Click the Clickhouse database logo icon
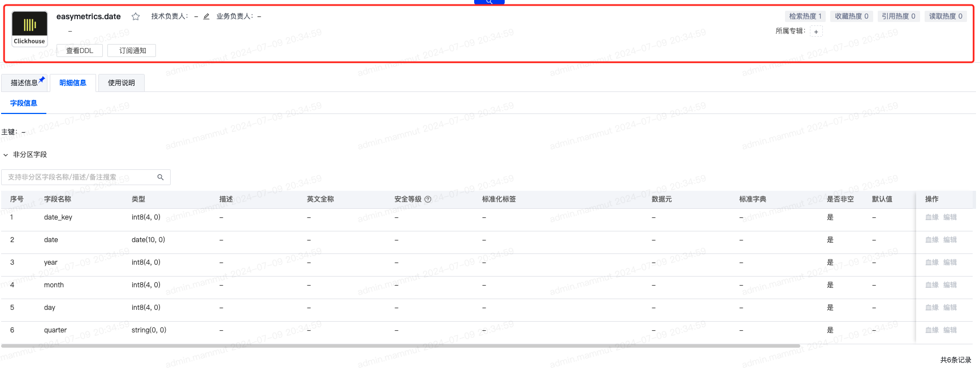 click(30, 28)
